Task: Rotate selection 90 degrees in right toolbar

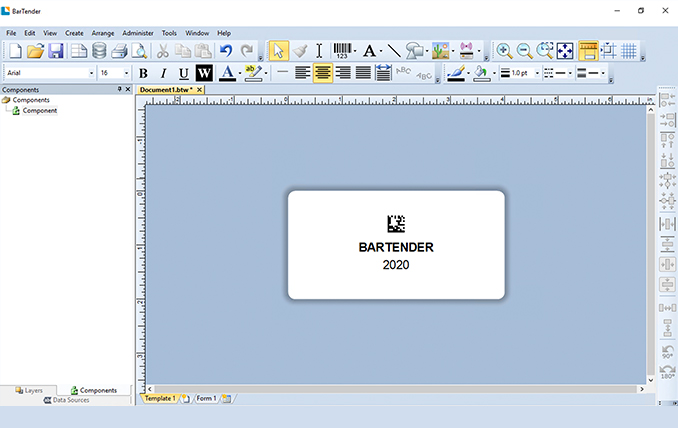Action: [667, 351]
